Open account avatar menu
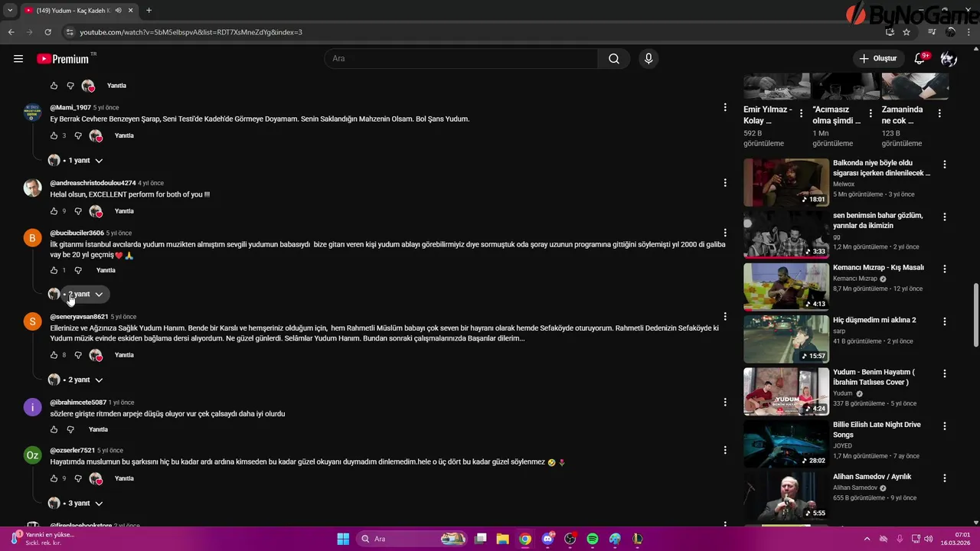This screenshot has width=980, height=551. coord(949,59)
